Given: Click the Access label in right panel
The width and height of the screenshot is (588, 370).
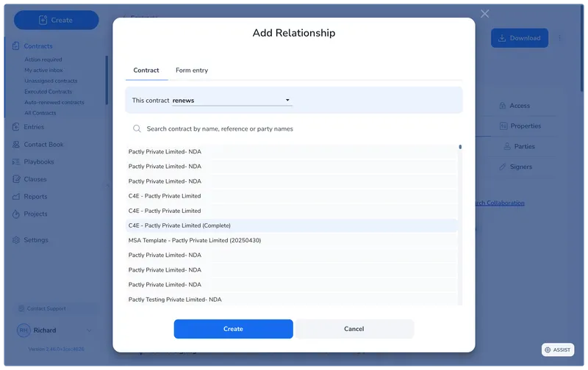Looking at the screenshot, I should tap(520, 106).
